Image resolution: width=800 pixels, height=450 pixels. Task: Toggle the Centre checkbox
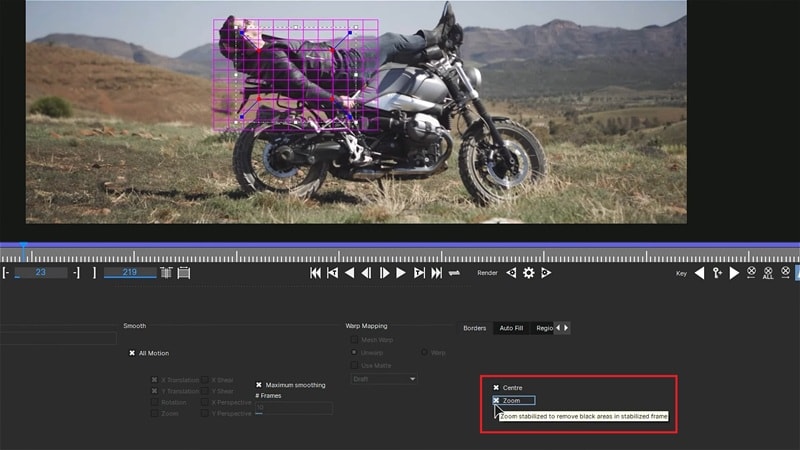(x=496, y=388)
